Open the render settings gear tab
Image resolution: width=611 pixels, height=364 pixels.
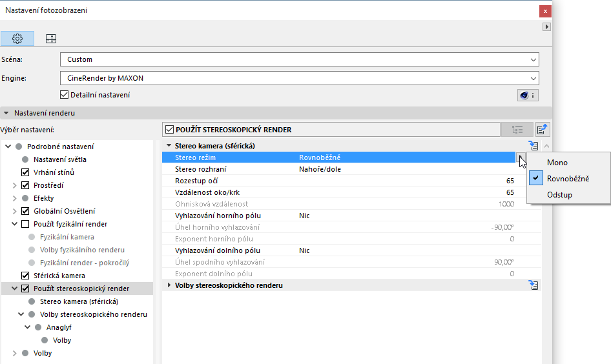(17, 39)
